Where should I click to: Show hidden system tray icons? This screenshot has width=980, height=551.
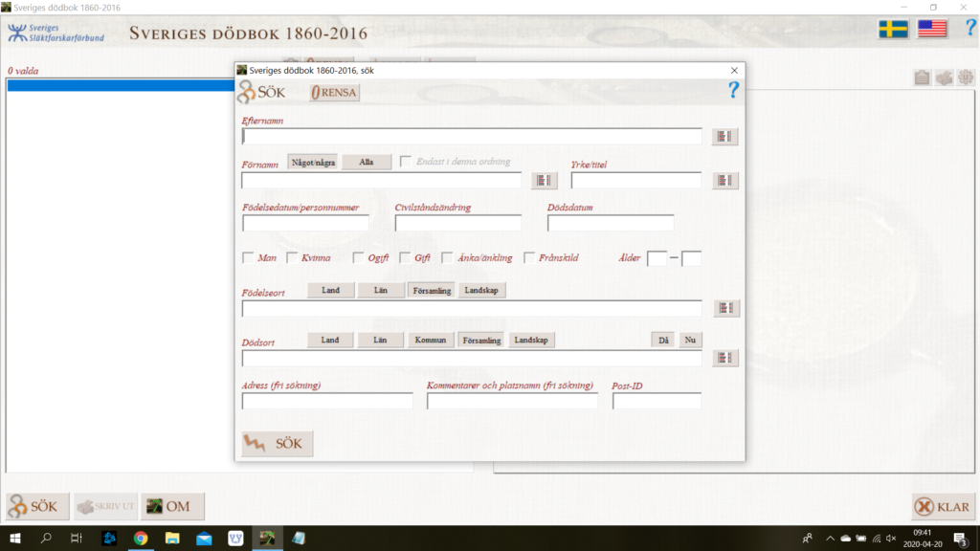tap(830, 538)
